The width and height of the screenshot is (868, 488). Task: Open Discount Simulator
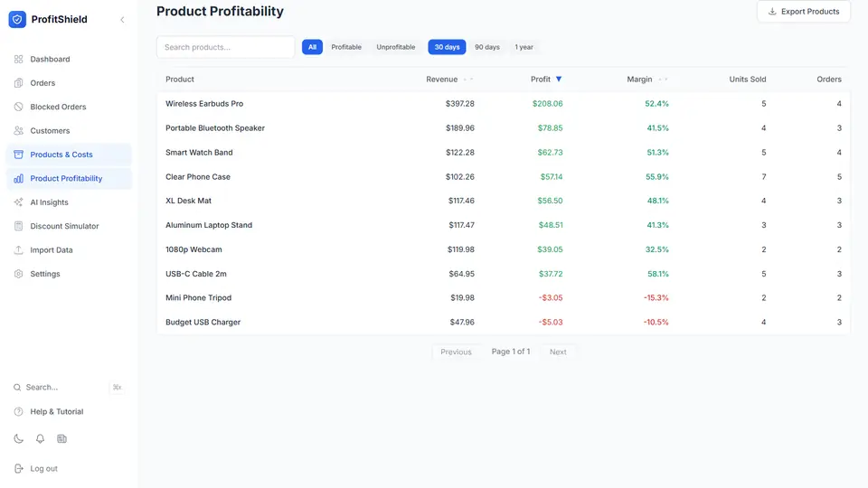coord(69,226)
